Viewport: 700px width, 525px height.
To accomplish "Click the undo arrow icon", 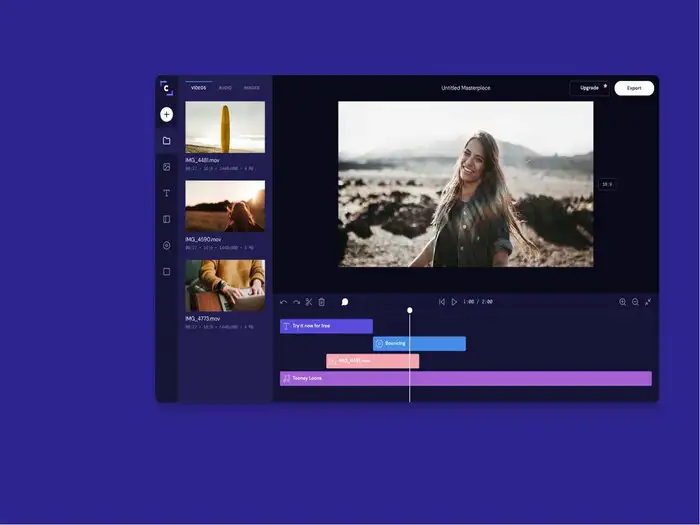I will click(284, 302).
